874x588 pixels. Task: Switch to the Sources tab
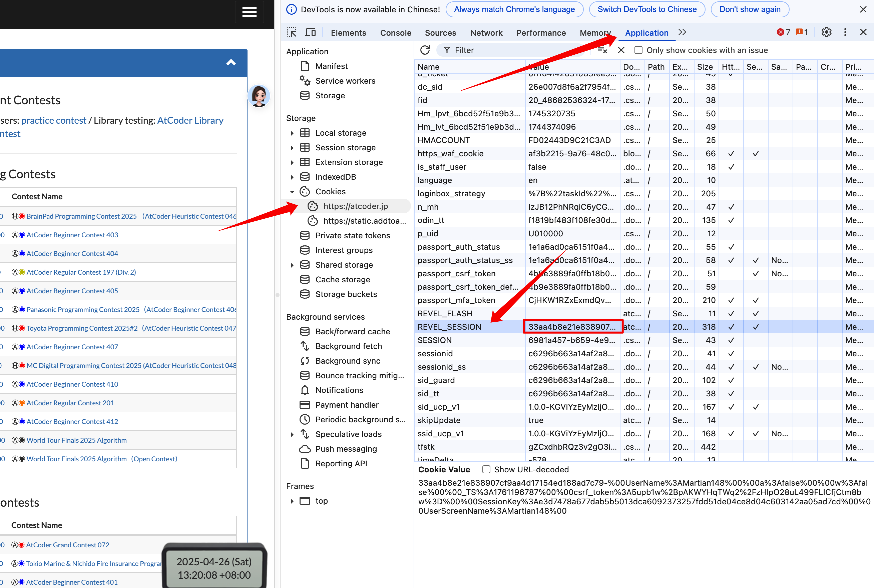440,33
